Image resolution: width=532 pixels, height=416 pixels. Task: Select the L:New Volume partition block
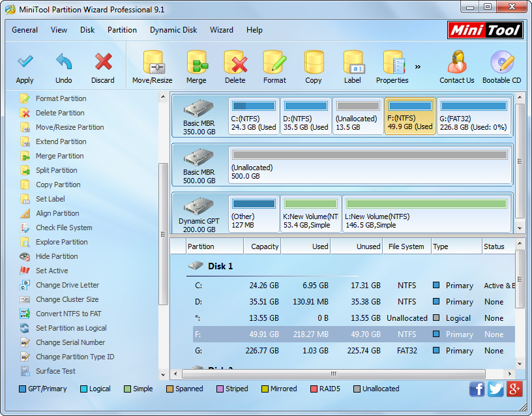click(x=427, y=214)
